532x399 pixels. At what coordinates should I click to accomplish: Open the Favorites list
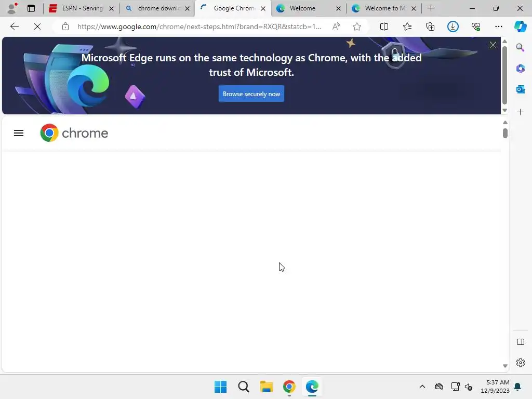[407, 26]
